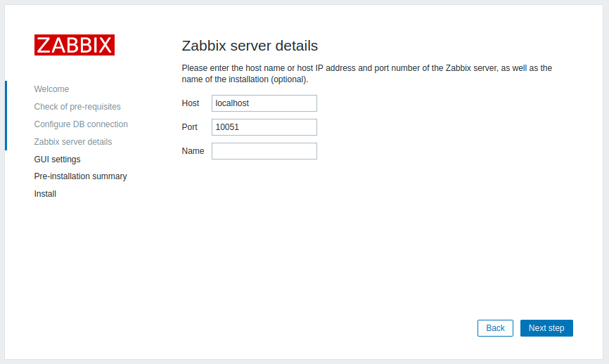Screen dimensions: 609x364
Task: Go to Check of pre-requisites step
Action: pyautogui.click(x=77, y=107)
